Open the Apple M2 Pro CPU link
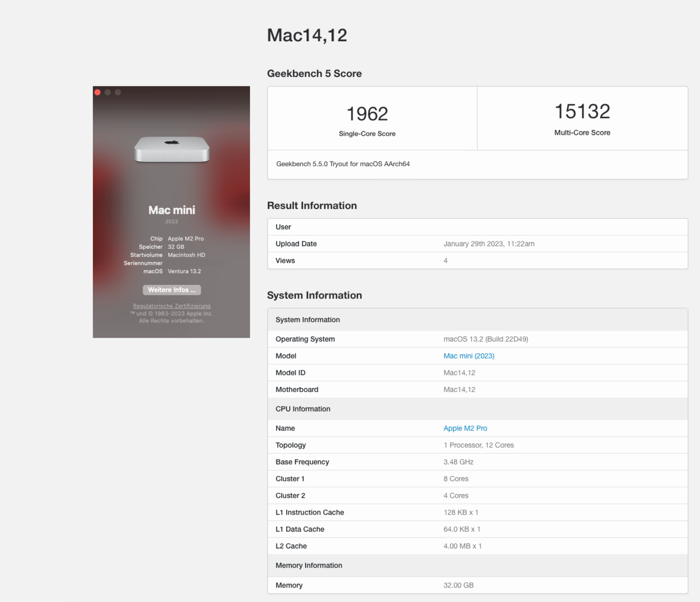The width and height of the screenshot is (700, 602). tap(465, 428)
